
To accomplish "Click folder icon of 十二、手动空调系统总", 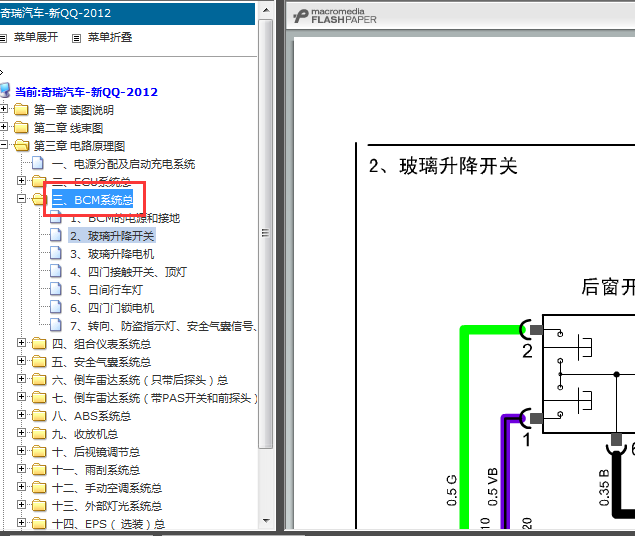I will click(39, 487).
